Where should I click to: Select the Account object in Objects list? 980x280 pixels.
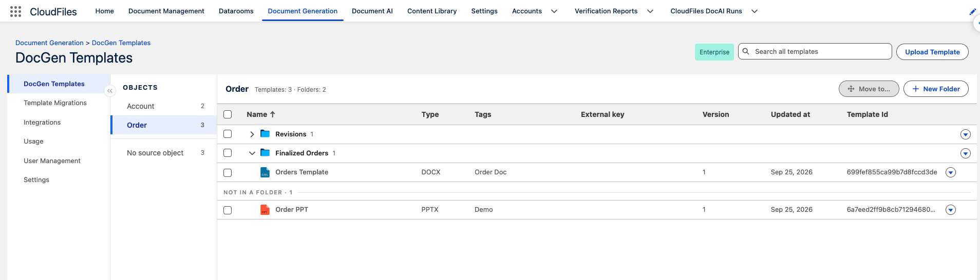coord(164,106)
